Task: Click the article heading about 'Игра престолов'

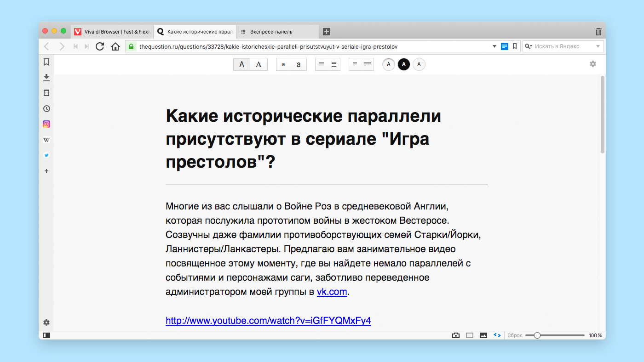Action: pyautogui.click(x=304, y=138)
